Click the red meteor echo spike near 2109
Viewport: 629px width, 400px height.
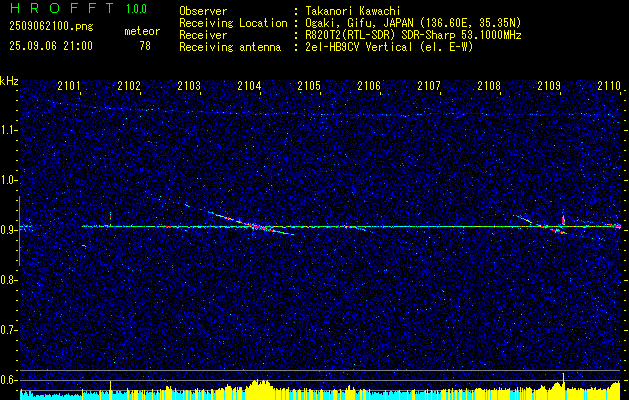click(x=563, y=220)
